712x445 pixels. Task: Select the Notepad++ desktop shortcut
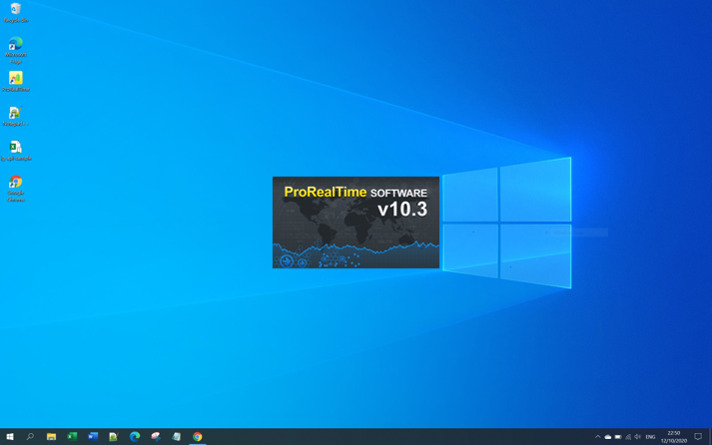(16, 116)
